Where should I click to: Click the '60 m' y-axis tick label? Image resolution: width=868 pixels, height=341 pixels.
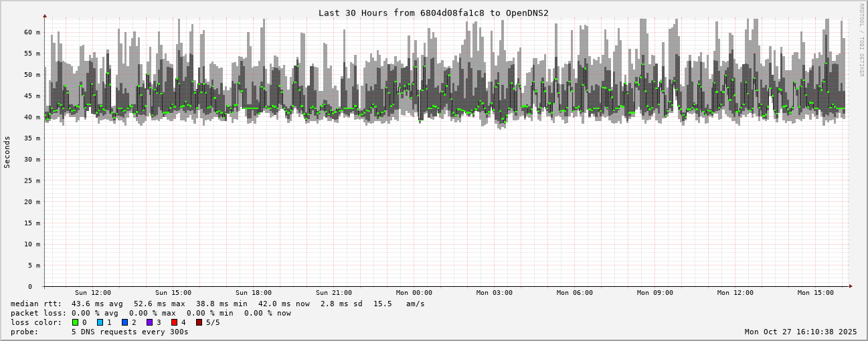32,32
